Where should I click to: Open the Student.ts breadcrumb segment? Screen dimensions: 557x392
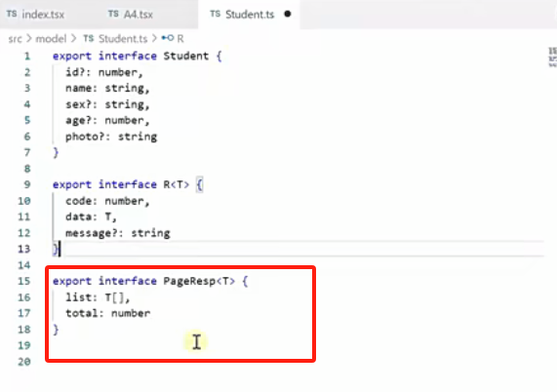pos(123,38)
